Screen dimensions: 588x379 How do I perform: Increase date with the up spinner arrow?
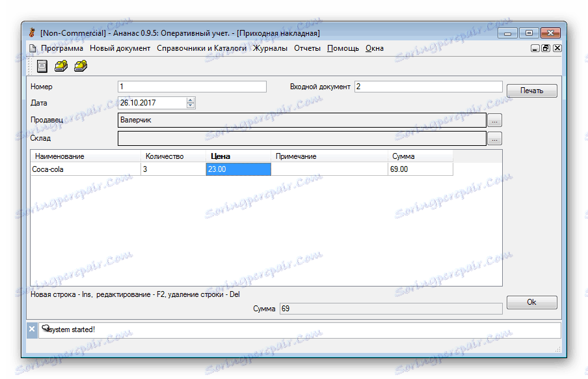tap(191, 100)
